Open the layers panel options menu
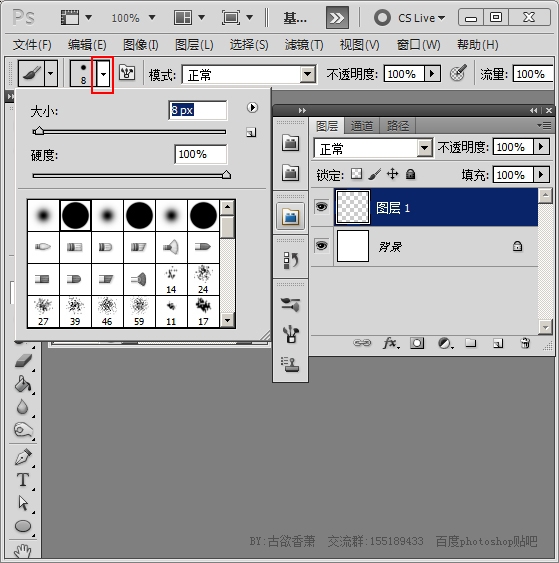Viewport: 559px width, 563px height. 544,125
